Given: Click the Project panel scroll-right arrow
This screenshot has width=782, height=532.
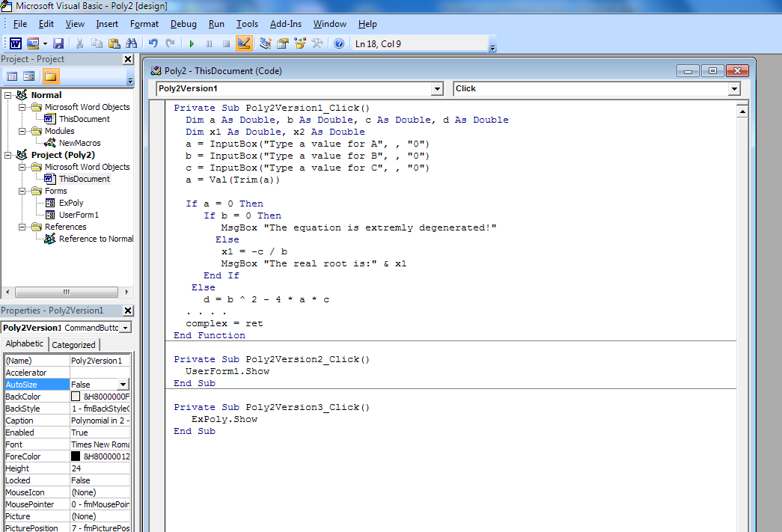Looking at the screenshot, I should point(126,292).
